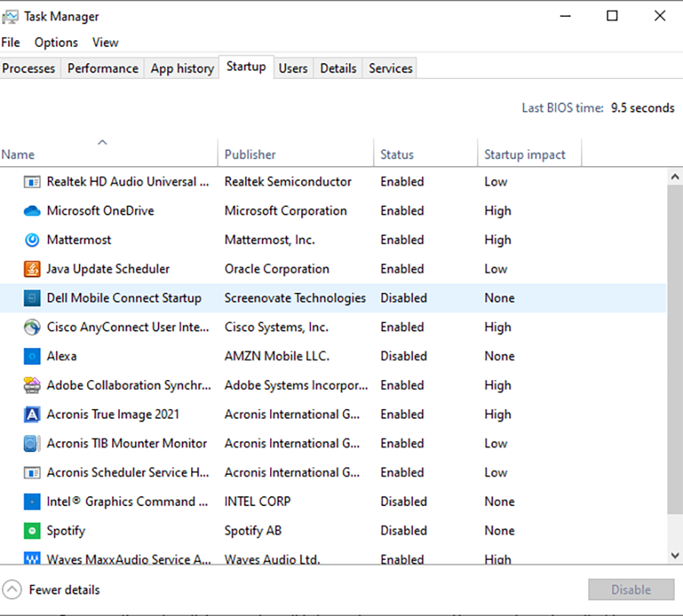The image size is (683, 616).
Task: Click Enabled status in Acronis True Image row
Action: (x=402, y=414)
